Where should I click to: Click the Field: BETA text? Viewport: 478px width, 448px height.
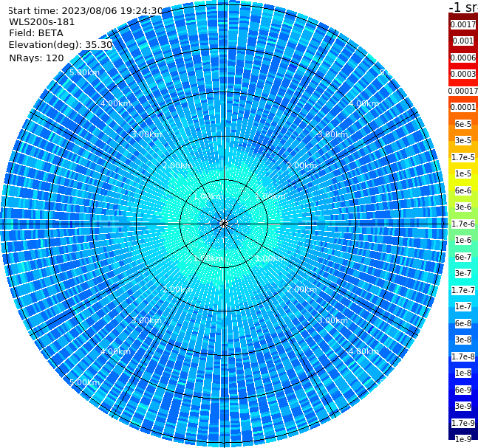(36, 33)
